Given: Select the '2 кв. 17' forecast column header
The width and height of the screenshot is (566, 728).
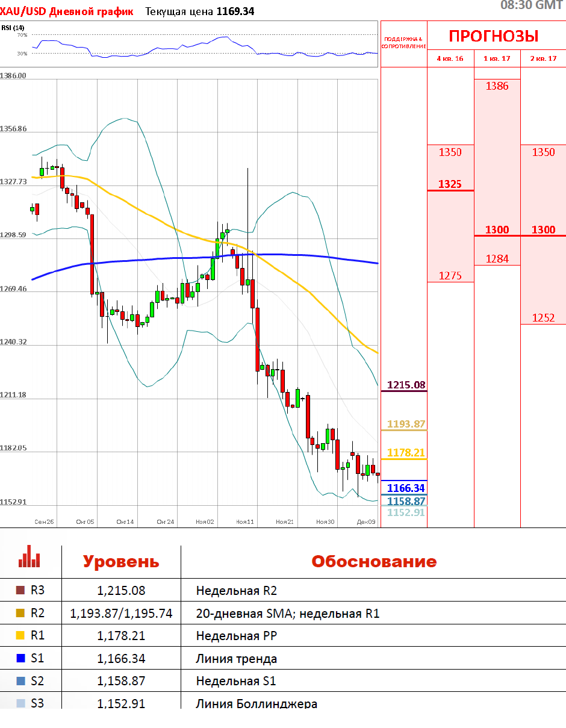Looking at the screenshot, I should click(x=543, y=58).
